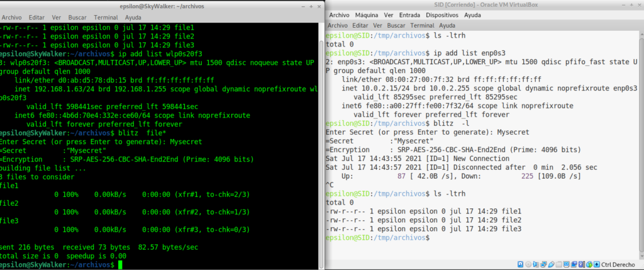Open the Entrada menu in VirtualBox
Viewport: 644px width, 270px height.
click(x=409, y=15)
